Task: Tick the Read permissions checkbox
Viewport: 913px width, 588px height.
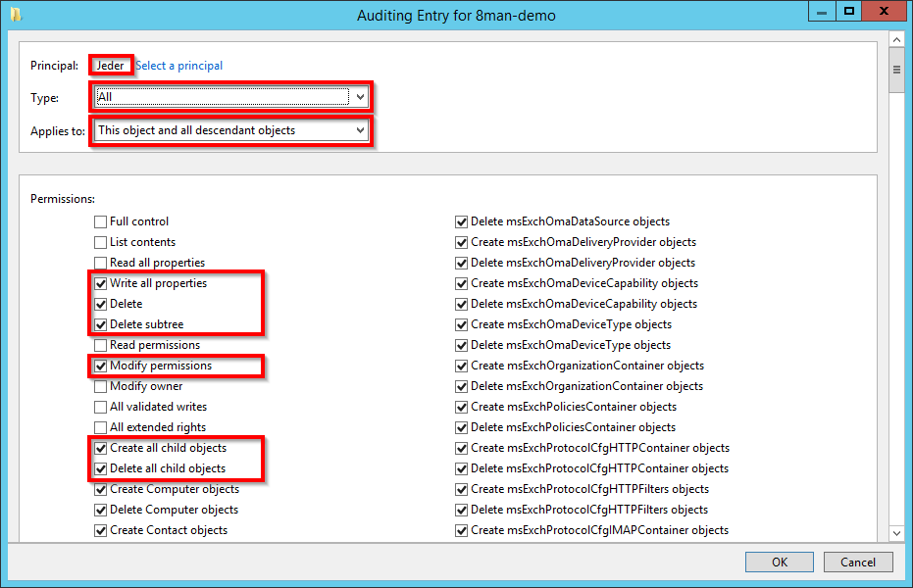Action: pos(101,345)
